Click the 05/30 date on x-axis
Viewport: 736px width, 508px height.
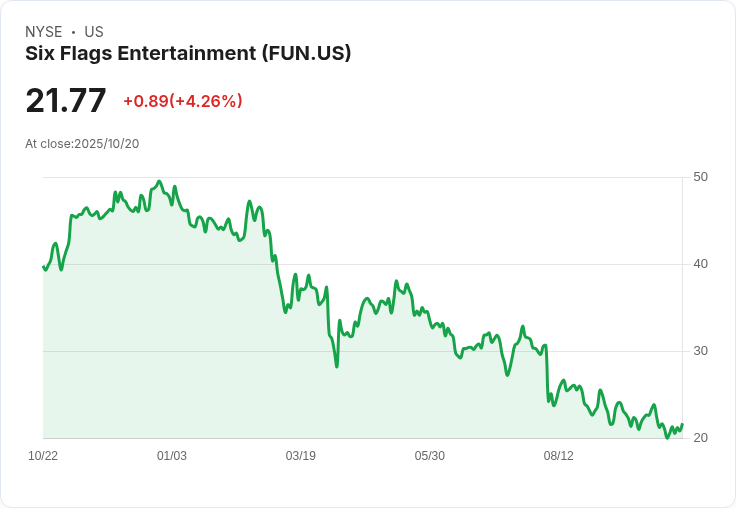click(x=430, y=456)
